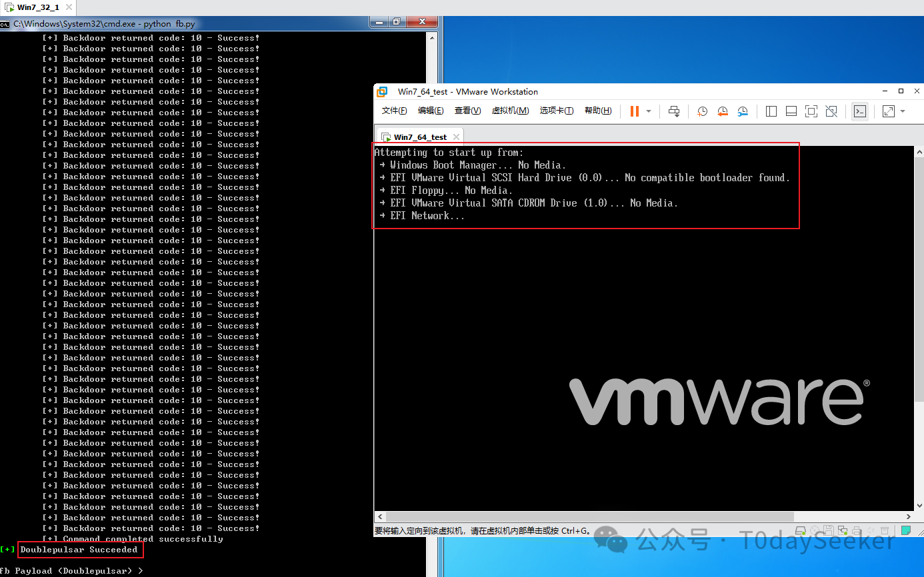Open the snapshot manager icon
The height and width of the screenshot is (577, 924).
743,111
